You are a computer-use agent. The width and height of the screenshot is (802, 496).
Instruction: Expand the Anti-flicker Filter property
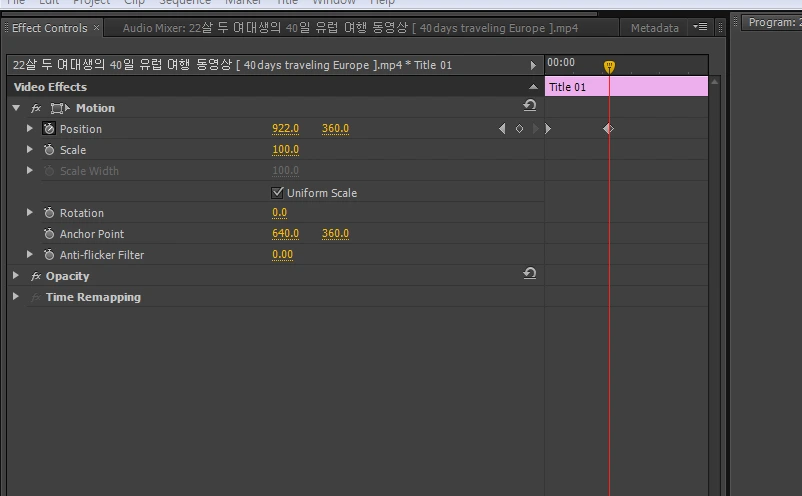click(30, 254)
